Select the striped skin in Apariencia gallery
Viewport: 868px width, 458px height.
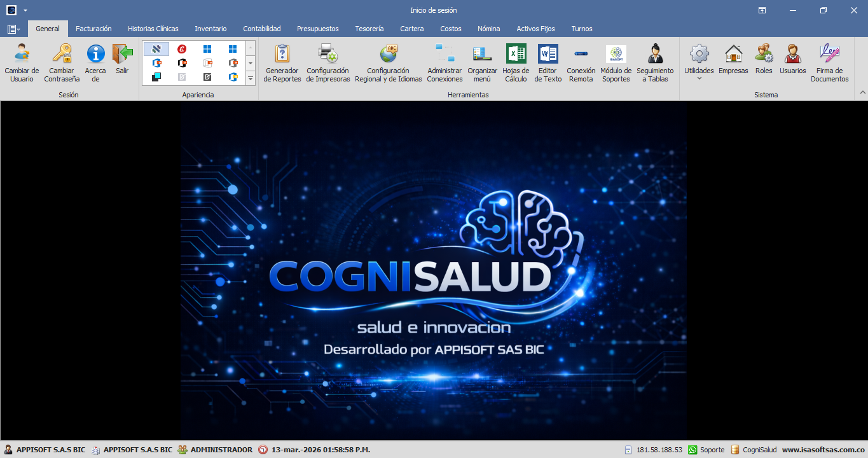(156, 49)
